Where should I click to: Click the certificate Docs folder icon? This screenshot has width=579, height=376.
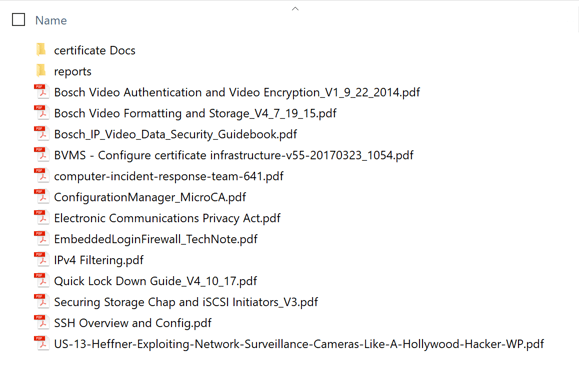point(41,49)
